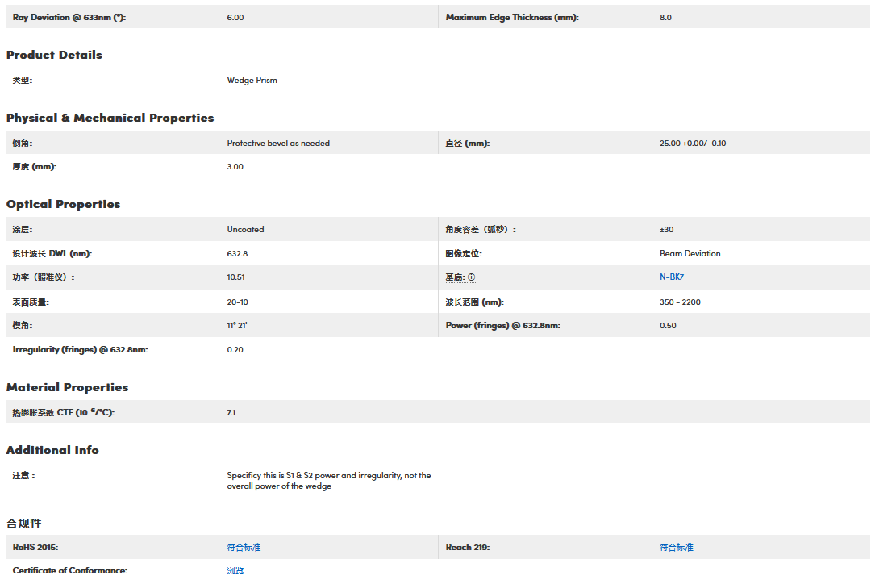Click the Additional Info heading

[52, 450]
